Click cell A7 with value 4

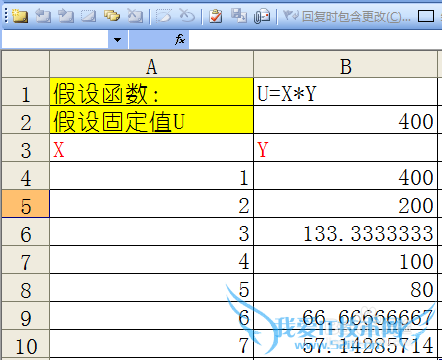[152, 260]
